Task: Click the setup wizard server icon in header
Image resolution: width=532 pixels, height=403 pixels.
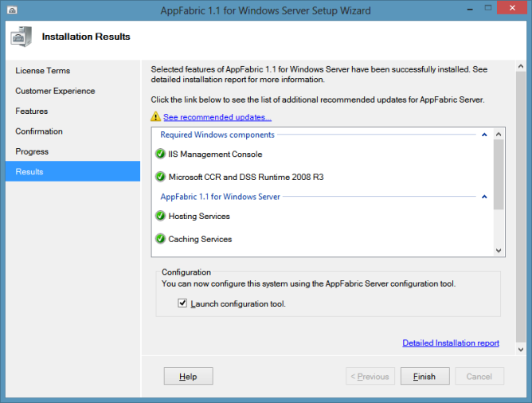Action: (x=22, y=37)
